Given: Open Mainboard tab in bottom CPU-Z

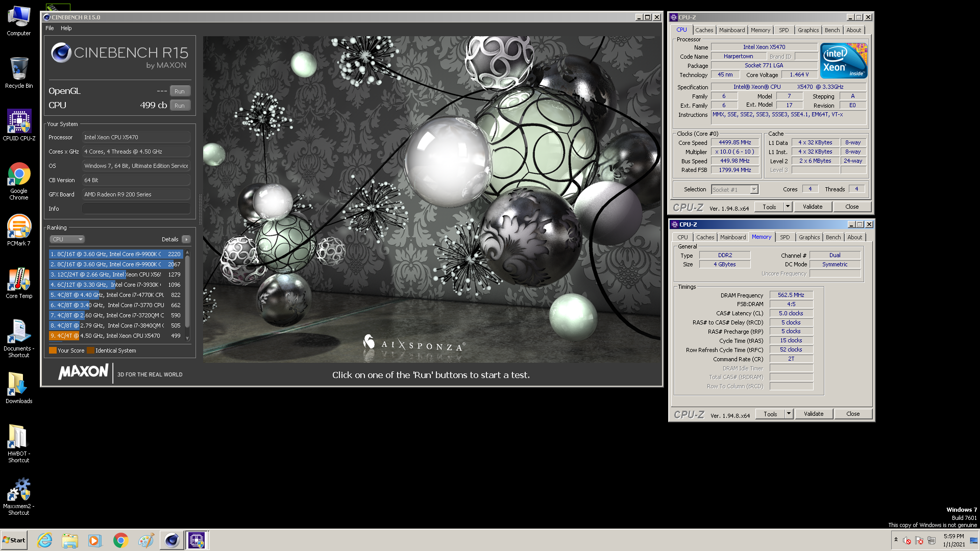Looking at the screenshot, I should pyautogui.click(x=733, y=237).
